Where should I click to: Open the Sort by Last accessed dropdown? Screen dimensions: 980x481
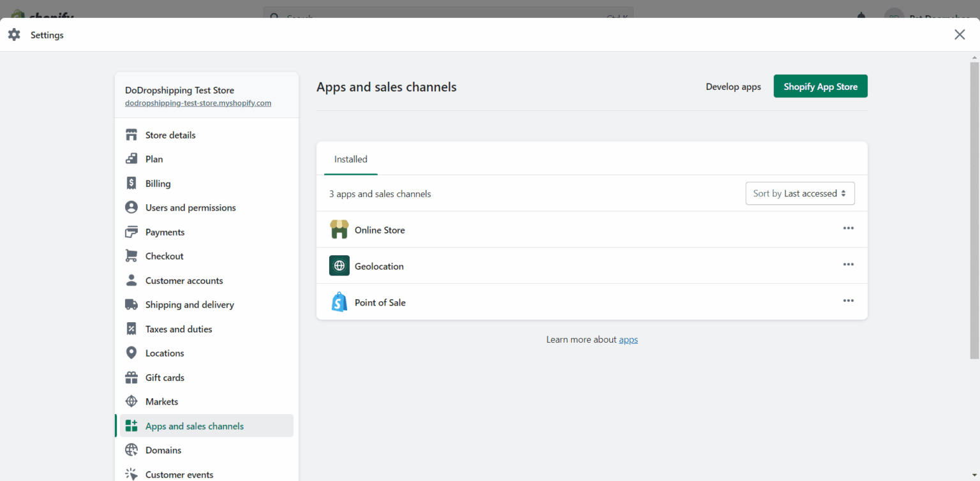799,193
